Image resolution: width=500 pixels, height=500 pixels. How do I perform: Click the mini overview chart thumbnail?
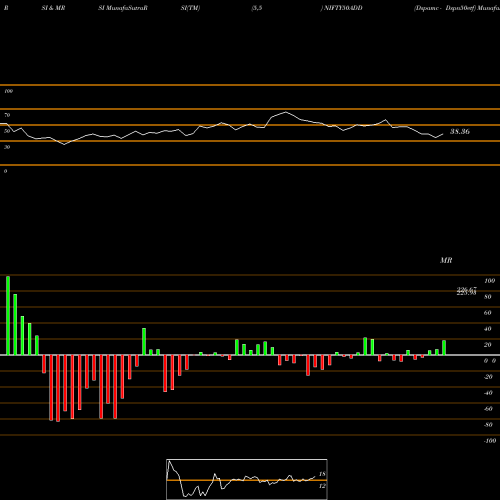click(x=247, y=479)
